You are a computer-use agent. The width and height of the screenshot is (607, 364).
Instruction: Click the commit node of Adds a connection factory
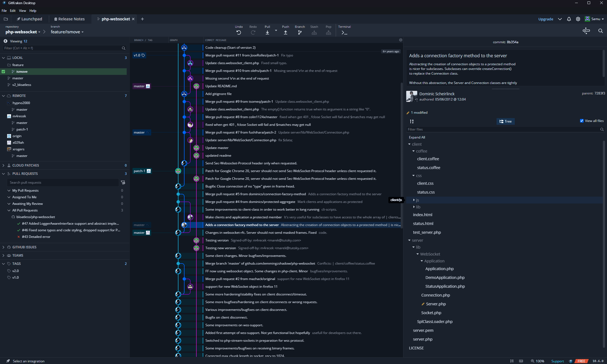tap(184, 225)
